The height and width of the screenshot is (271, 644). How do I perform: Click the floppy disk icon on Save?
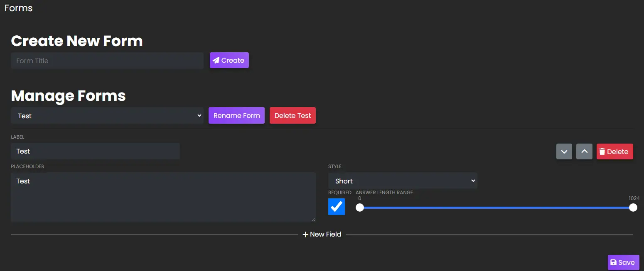point(614,262)
